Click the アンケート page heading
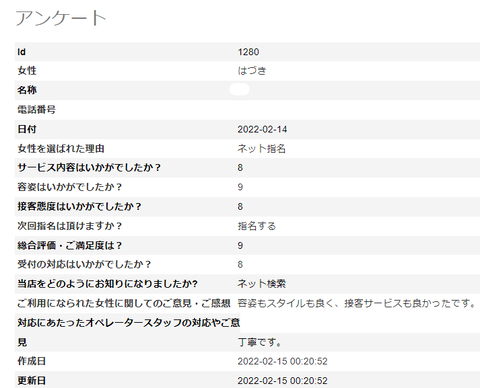Viewport: 480px width, 388px height. [x=61, y=18]
